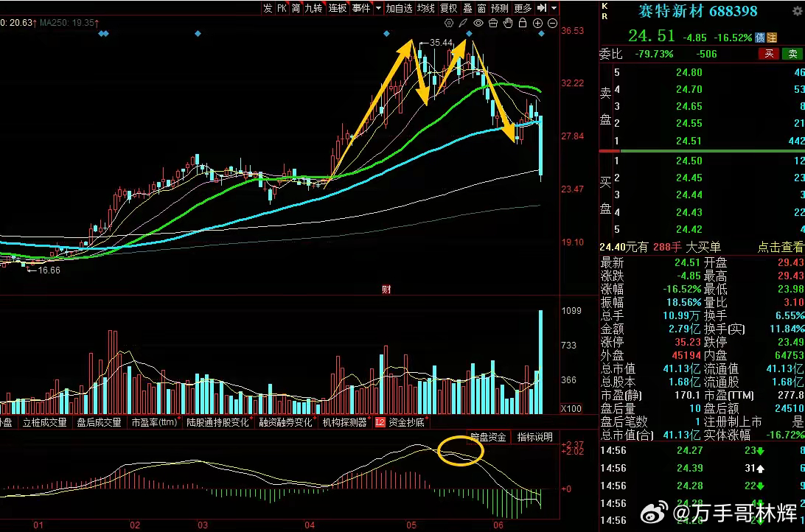The image size is (805, 532).
Task: Click the green 卖 sell button
Action: pos(792,54)
